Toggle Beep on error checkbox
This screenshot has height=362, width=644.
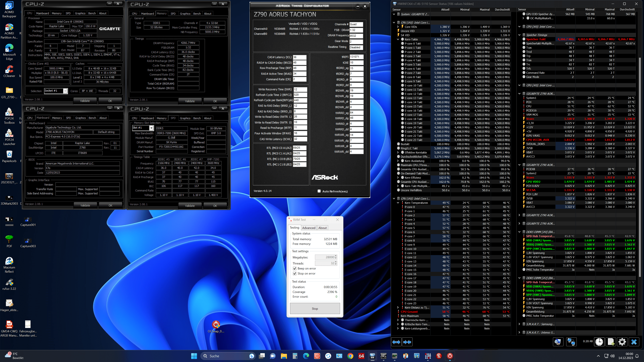[x=295, y=268]
